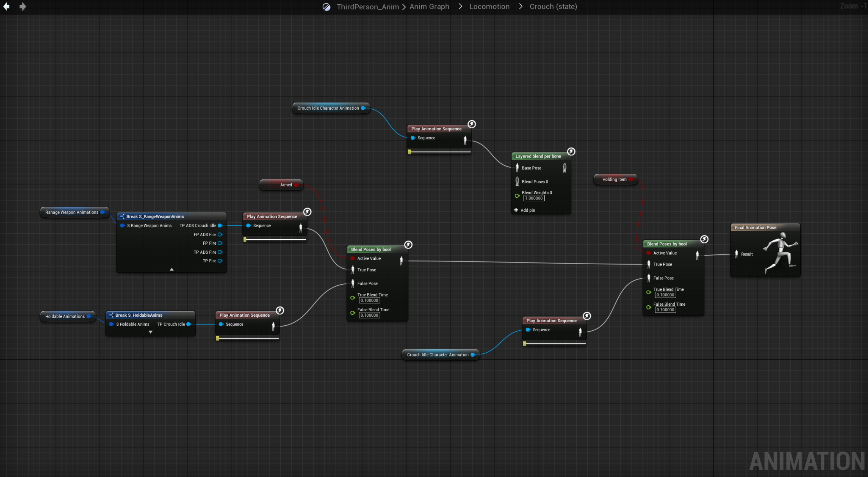Click the Holding Item boolean output pin
This screenshot has width=868, height=477.
click(631, 179)
